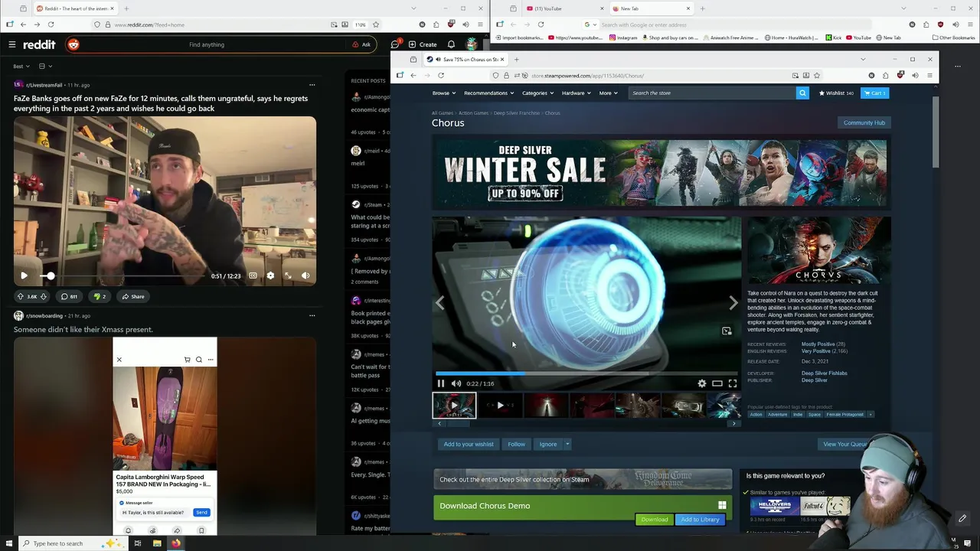The height and width of the screenshot is (551, 980).
Task: Open the Browse dropdown menu
Action: click(x=444, y=93)
